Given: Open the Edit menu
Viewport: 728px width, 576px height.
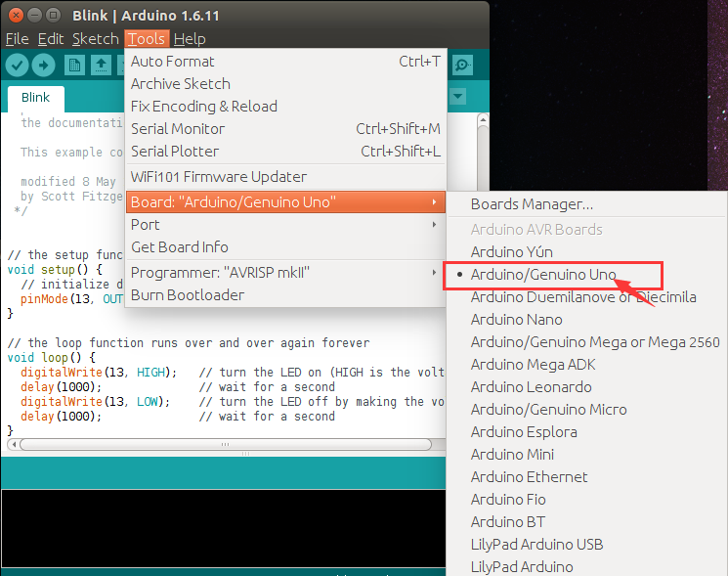Looking at the screenshot, I should pos(51,39).
